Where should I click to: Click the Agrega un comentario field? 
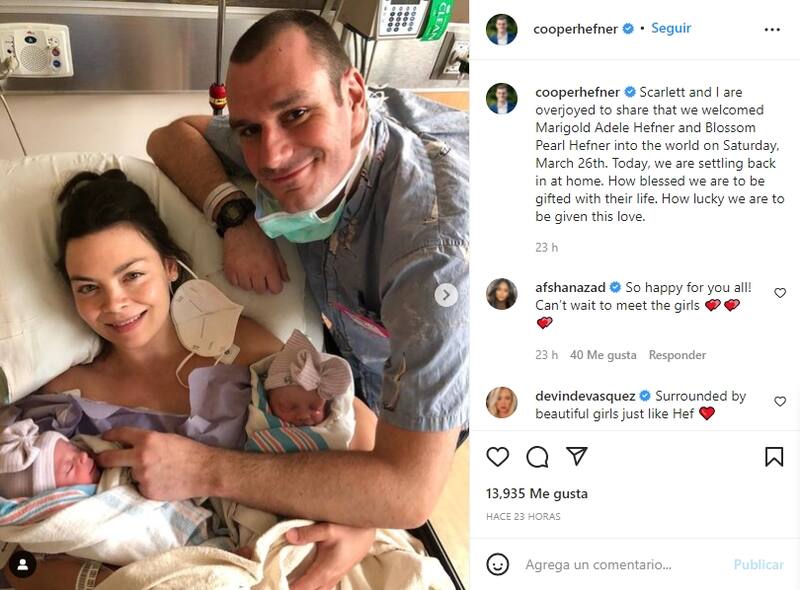point(622,564)
